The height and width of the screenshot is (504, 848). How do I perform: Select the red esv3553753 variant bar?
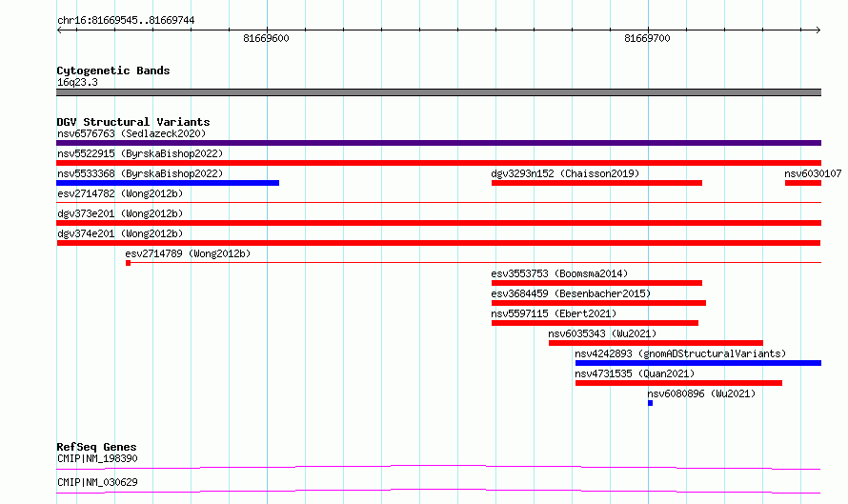tap(596, 283)
